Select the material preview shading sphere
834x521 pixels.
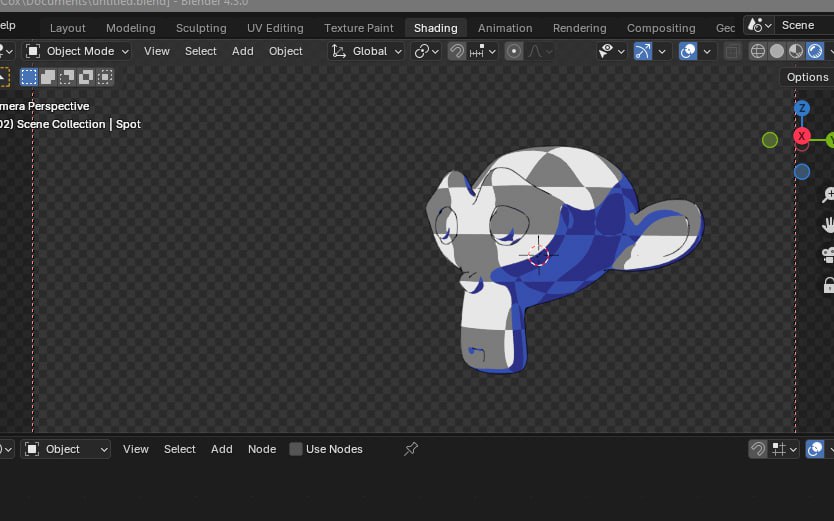(x=796, y=51)
